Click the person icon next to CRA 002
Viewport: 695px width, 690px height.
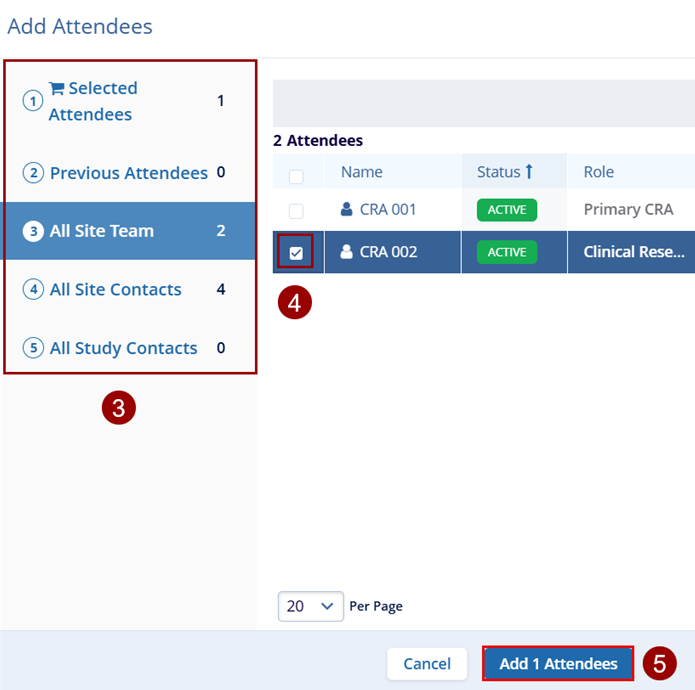click(x=347, y=252)
